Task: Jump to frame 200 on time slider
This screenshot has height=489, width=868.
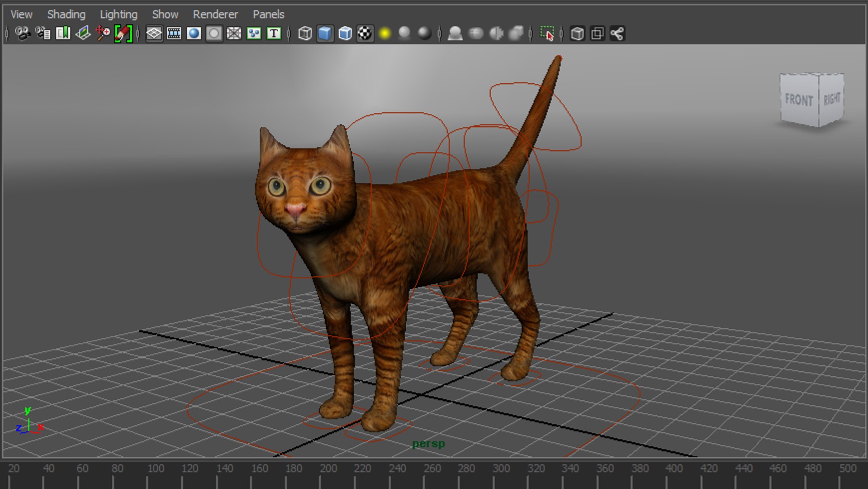Action: click(328, 468)
